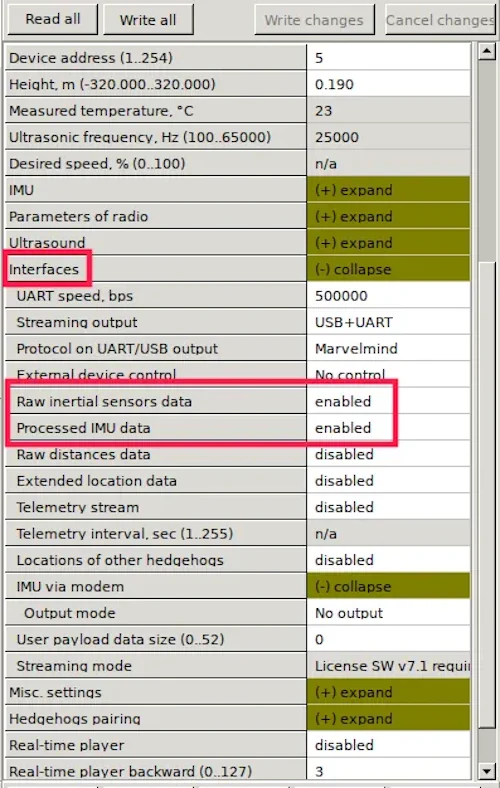This screenshot has width=500, height=788.
Task: Expand the Hedgehogs pairing section
Action: (388, 719)
